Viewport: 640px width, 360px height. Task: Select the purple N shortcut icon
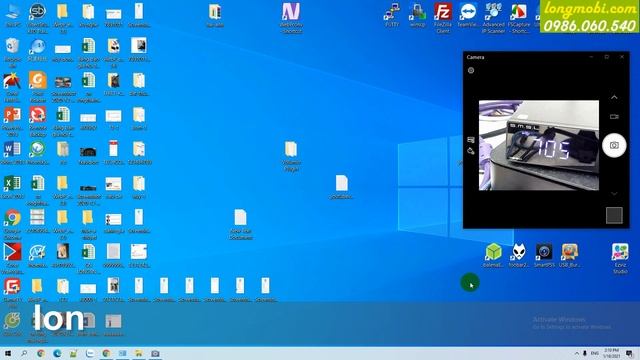(x=291, y=17)
